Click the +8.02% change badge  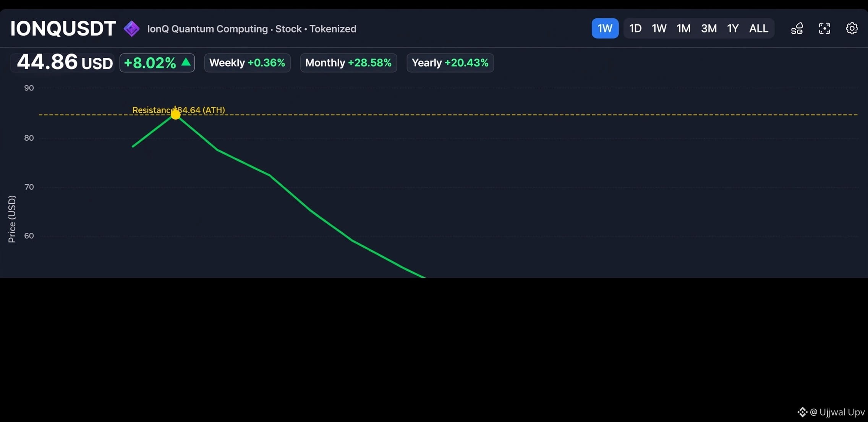pyautogui.click(x=157, y=63)
